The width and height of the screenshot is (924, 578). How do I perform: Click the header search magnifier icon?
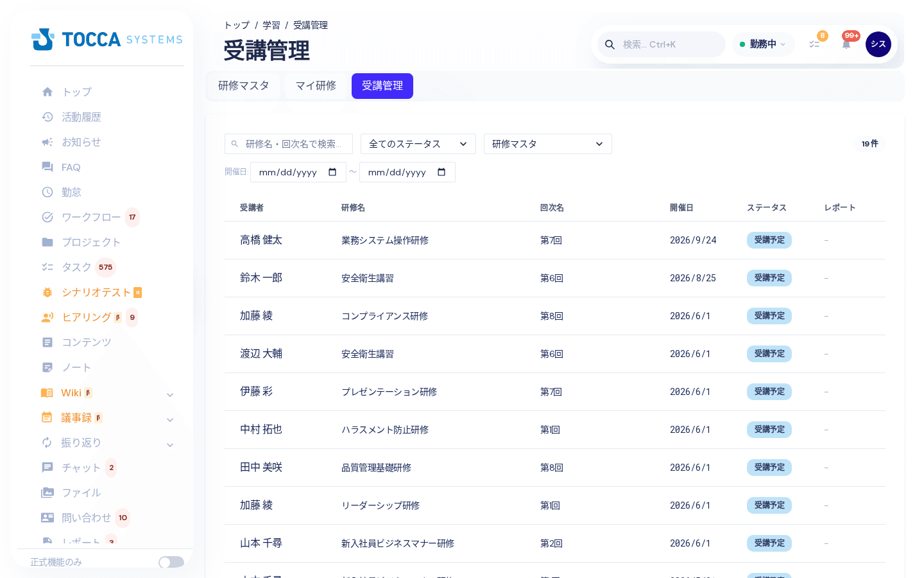pos(610,44)
